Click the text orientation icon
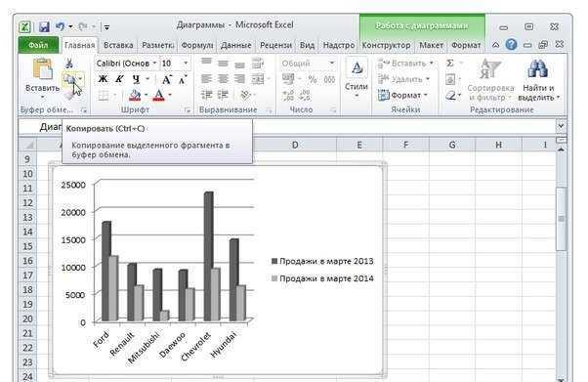Screen dimensions: 588x382 [245, 96]
